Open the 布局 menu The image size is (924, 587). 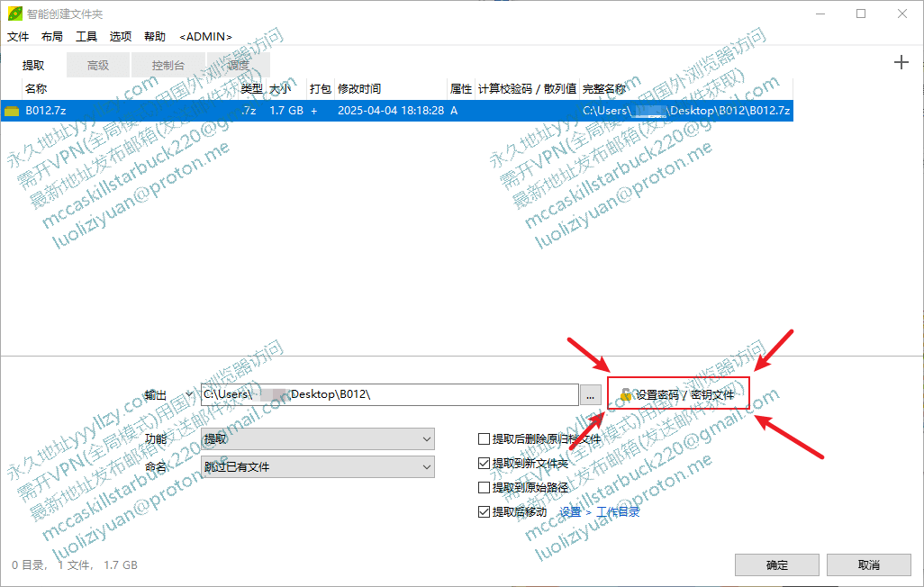click(52, 37)
